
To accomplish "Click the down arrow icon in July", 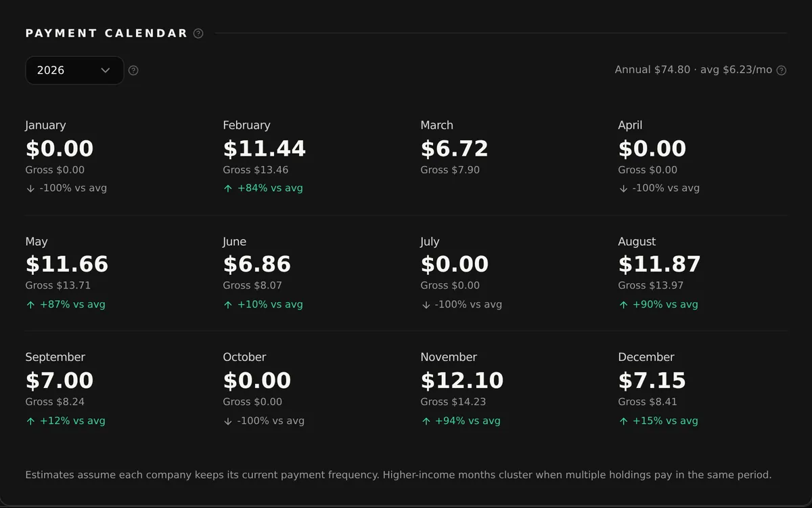I will [426, 305].
